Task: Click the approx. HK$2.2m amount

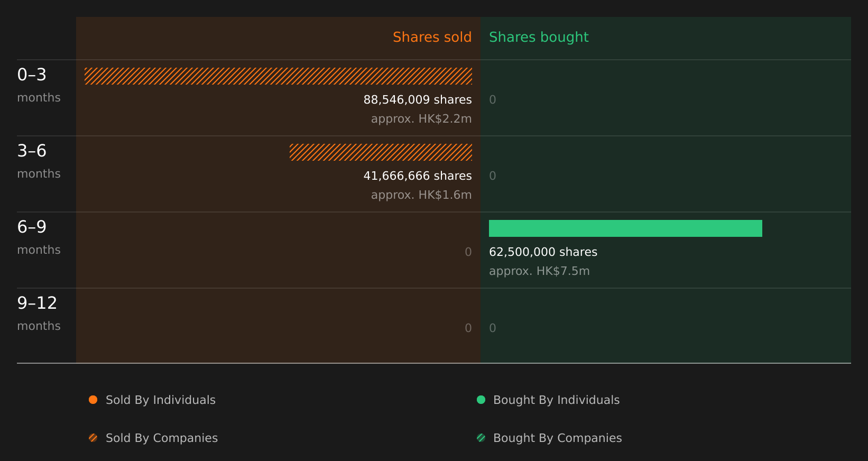Action: [421, 119]
